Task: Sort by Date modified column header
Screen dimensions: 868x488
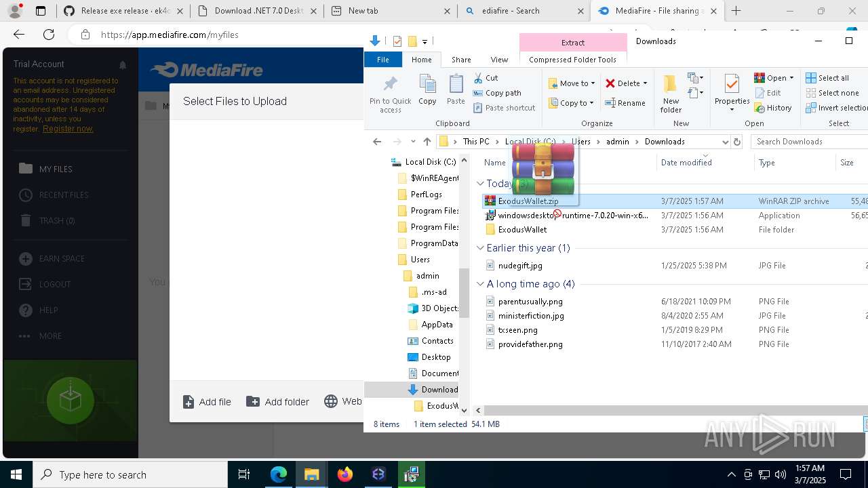Action: (686, 163)
